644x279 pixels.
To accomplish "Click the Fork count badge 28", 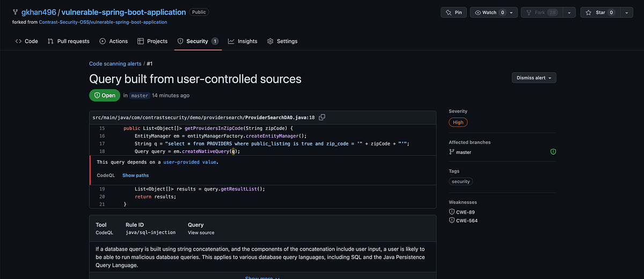I will tap(552, 12).
